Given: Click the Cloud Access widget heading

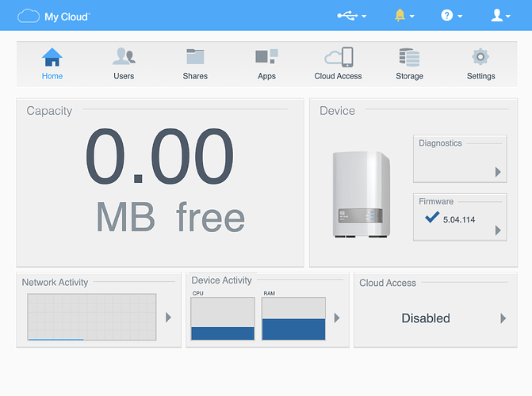Looking at the screenshot, I should (388, 283).
